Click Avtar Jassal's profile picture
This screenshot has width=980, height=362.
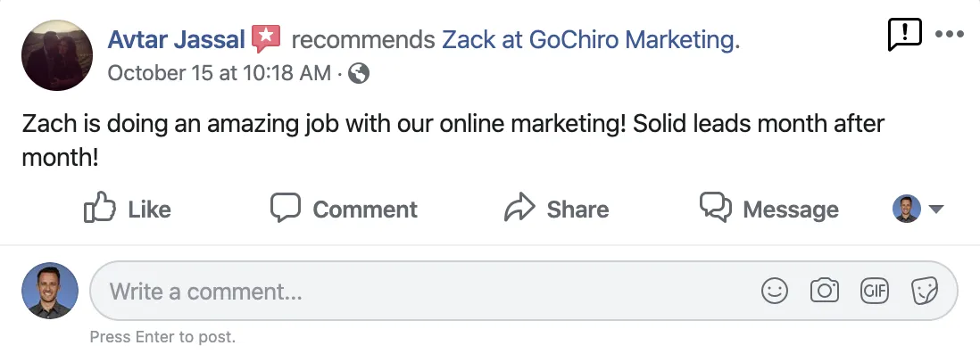[57, 55]
